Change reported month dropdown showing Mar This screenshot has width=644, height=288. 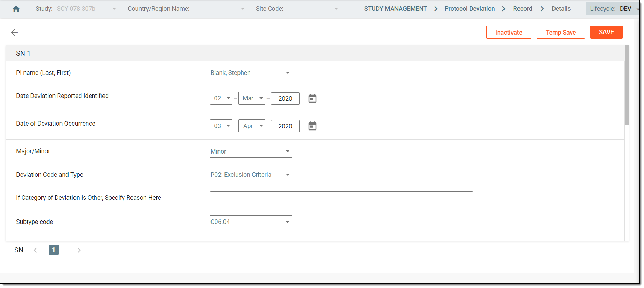click(x=252, y=98)
